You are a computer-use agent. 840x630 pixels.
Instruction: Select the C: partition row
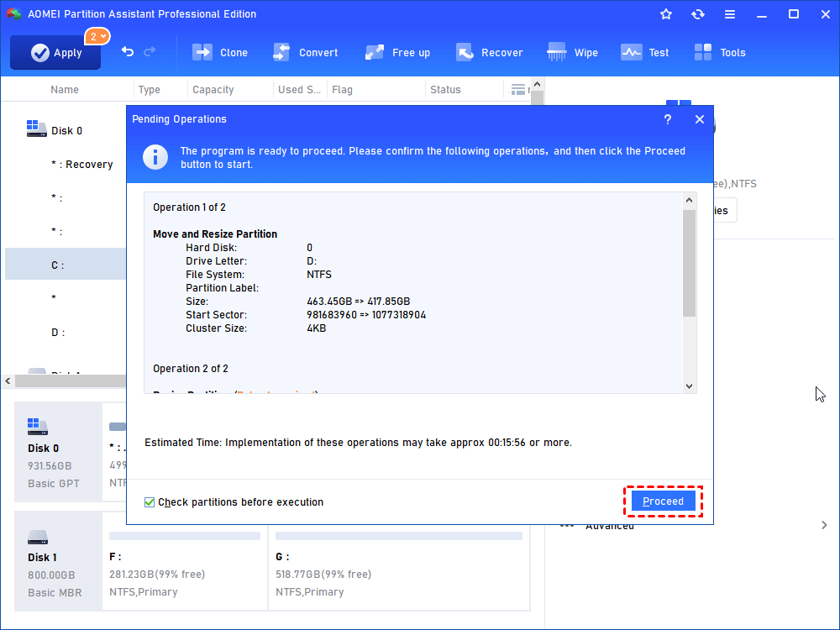tap(66, 264)
